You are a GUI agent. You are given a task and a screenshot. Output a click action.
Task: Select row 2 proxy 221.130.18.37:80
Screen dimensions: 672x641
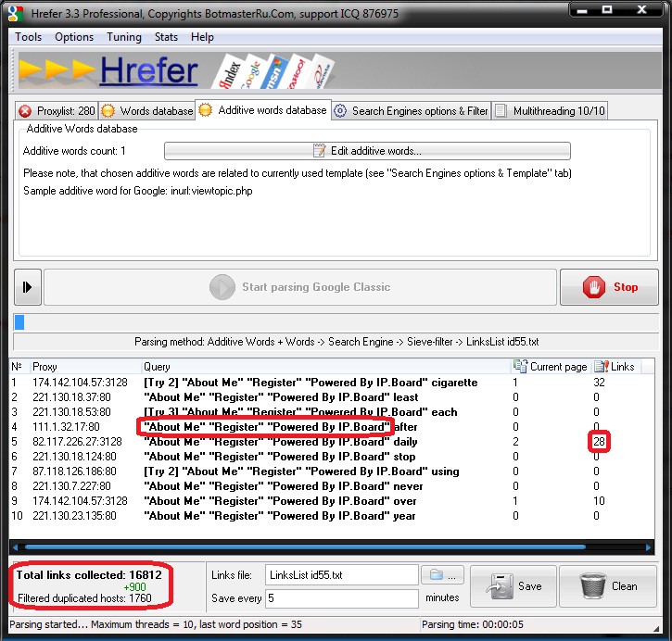coord(332,397)
